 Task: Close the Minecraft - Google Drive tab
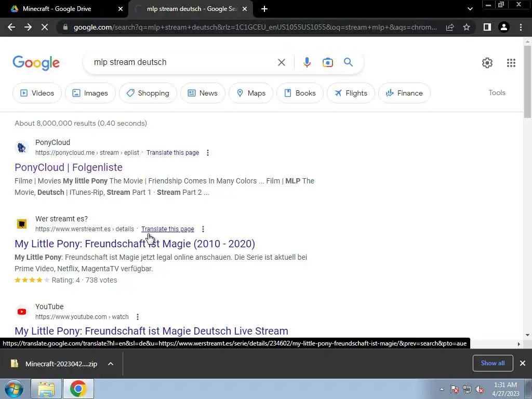(x=120, y=9)
